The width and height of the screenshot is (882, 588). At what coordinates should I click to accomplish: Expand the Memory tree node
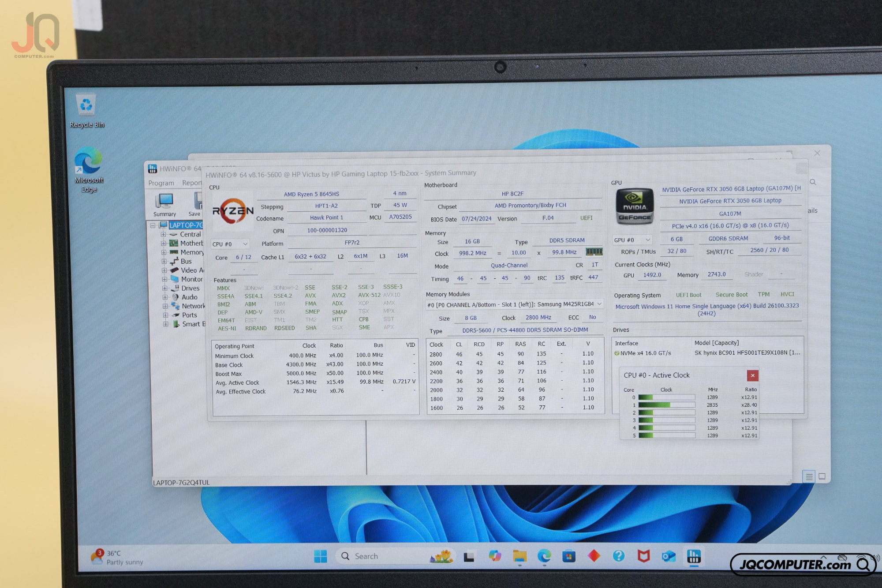coord(164,253)
